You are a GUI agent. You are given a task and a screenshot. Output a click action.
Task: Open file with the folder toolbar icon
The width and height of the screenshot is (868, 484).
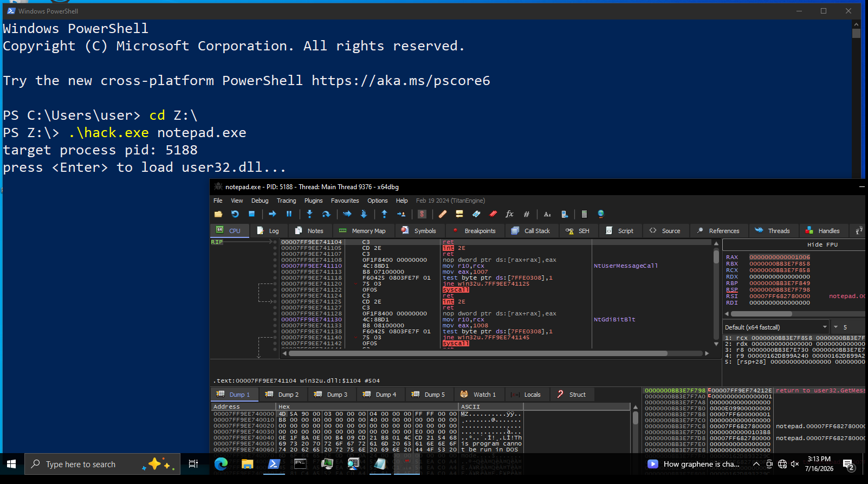tap(218, 214)
